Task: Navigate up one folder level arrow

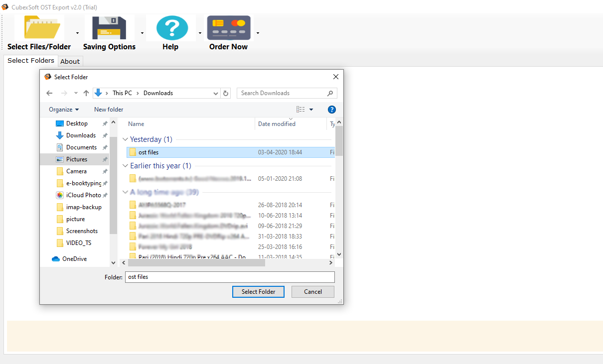Action: [86, 93]
